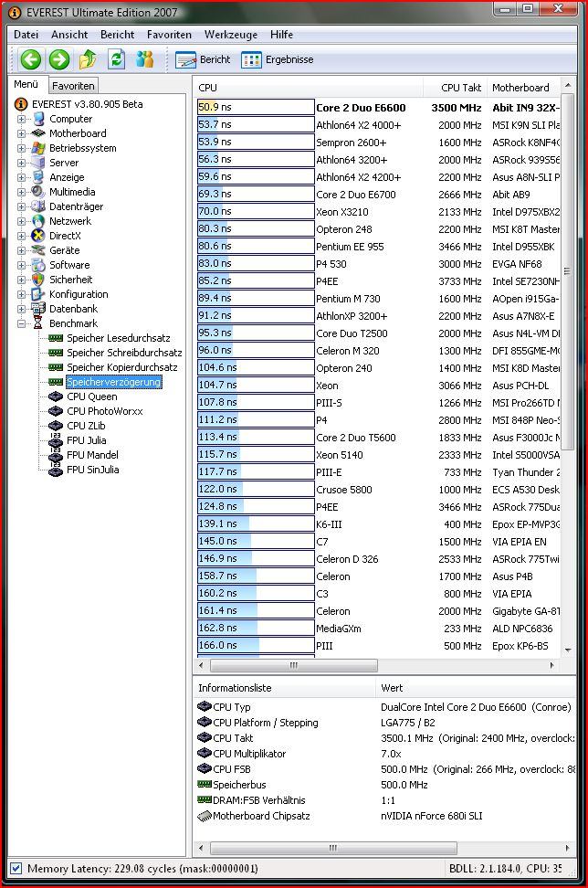Select Speicherverzögerung benchmark item
The height and width of the screenshot is (888, 588).
point(114,382)
